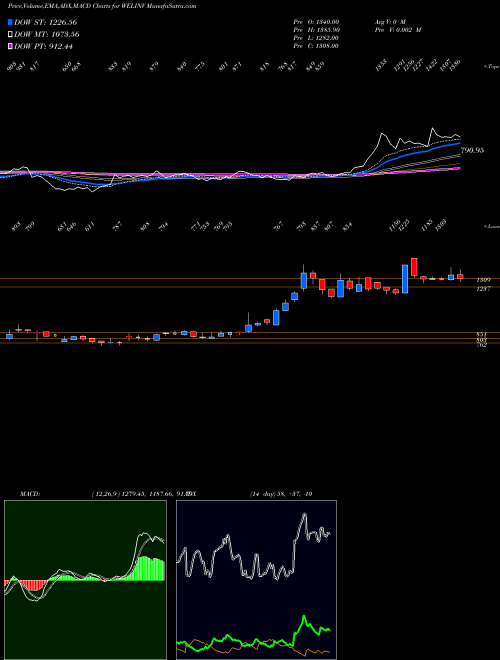Select the DOW PT: 912.44 label
Screen dimensions: 500x660
[x=43, y=46]
